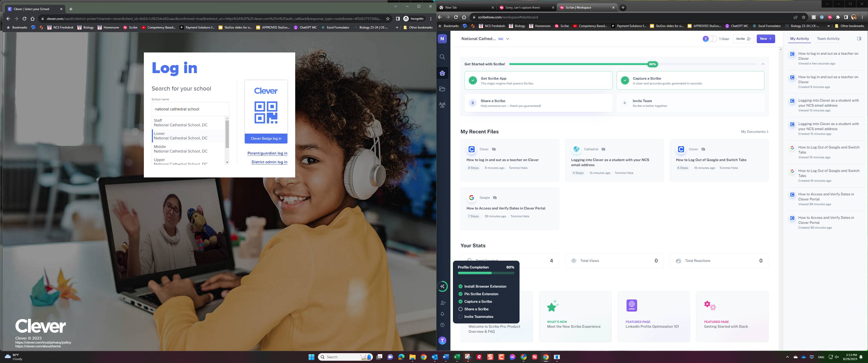Switch to the Team Activity tab

coord(828,39)
